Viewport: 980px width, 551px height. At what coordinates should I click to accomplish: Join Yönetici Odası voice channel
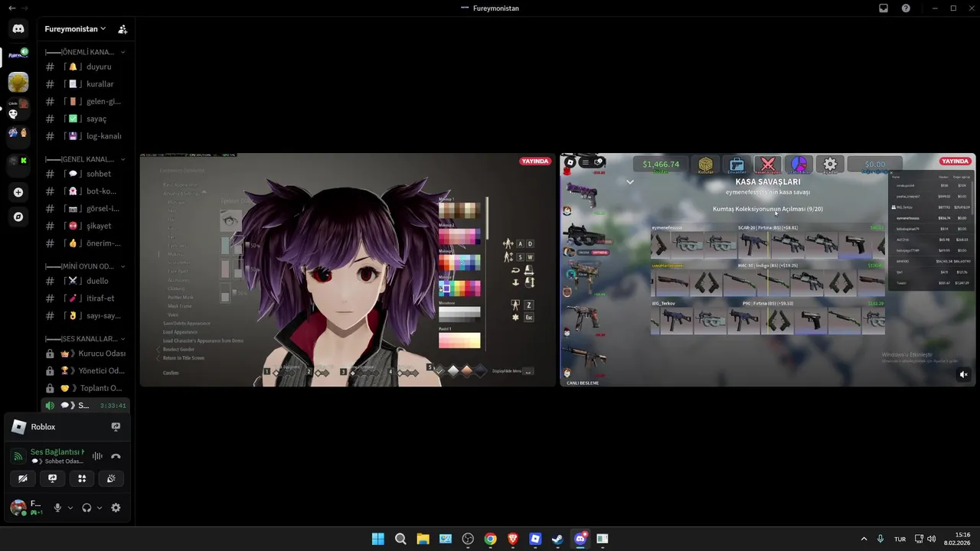tap(85, 370)
